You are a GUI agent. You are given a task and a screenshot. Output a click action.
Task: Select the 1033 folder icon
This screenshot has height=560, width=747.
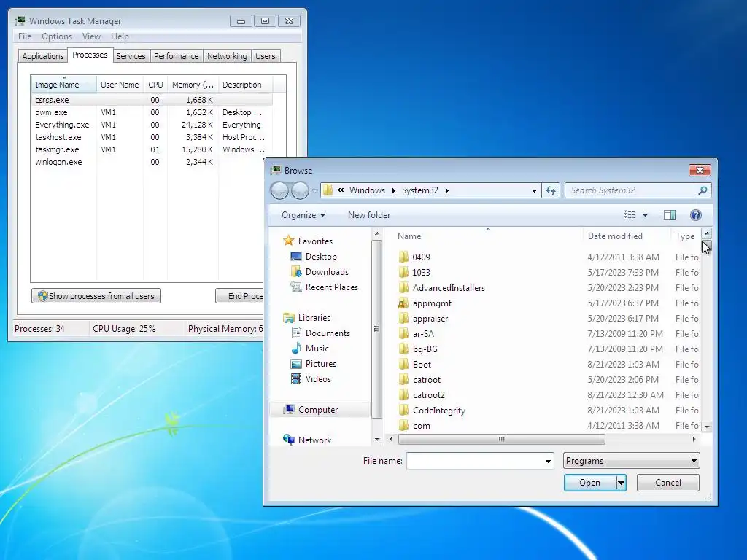coord(403,273)
